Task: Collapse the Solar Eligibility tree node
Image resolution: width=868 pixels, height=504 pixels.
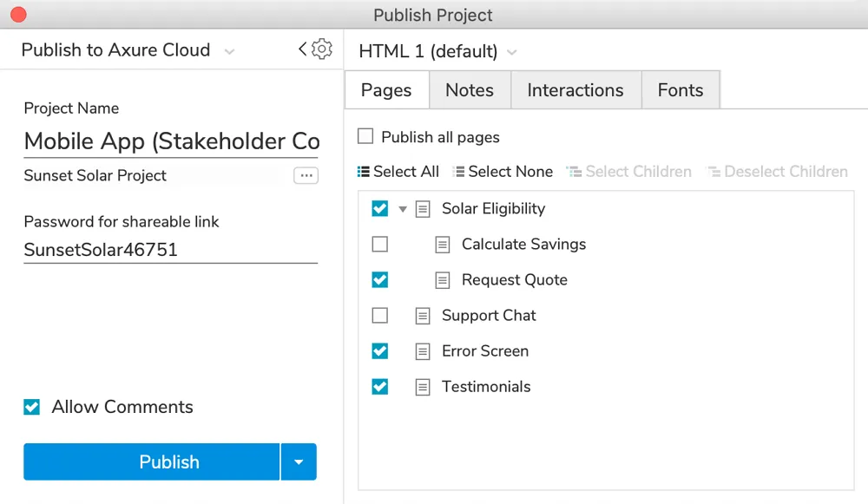Action: point(403,209)
